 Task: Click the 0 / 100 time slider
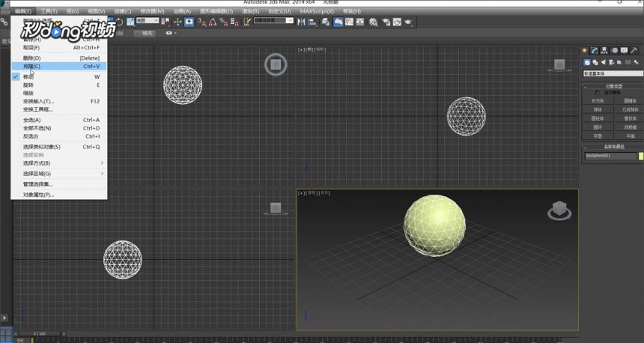point(40,333)
